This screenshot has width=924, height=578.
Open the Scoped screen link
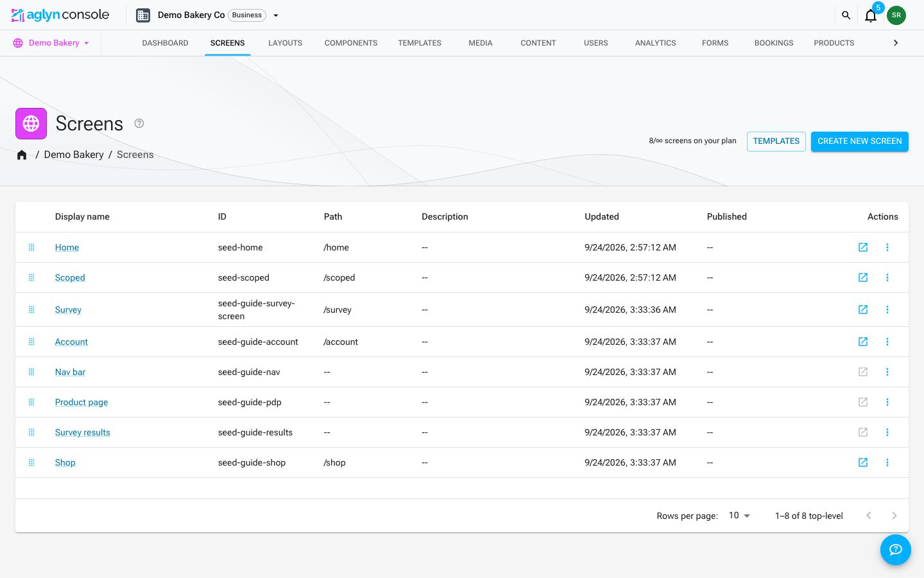tap(70, 277)
